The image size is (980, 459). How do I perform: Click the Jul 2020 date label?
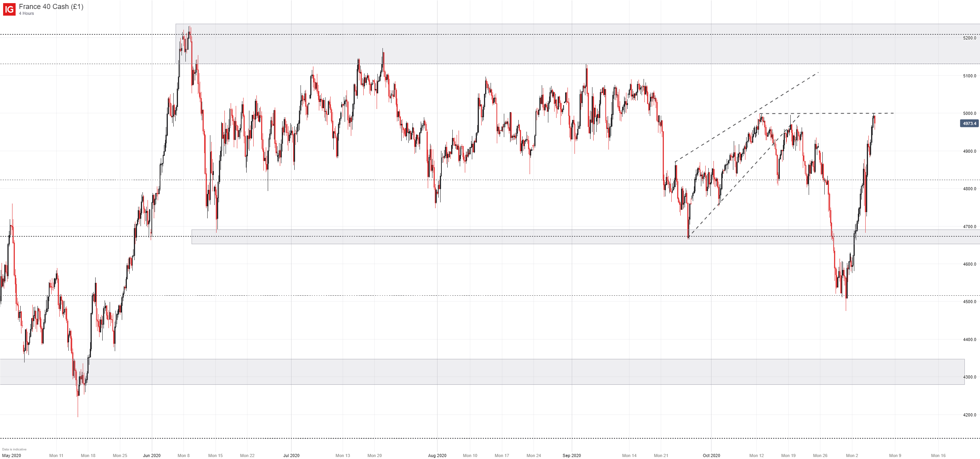292,455
